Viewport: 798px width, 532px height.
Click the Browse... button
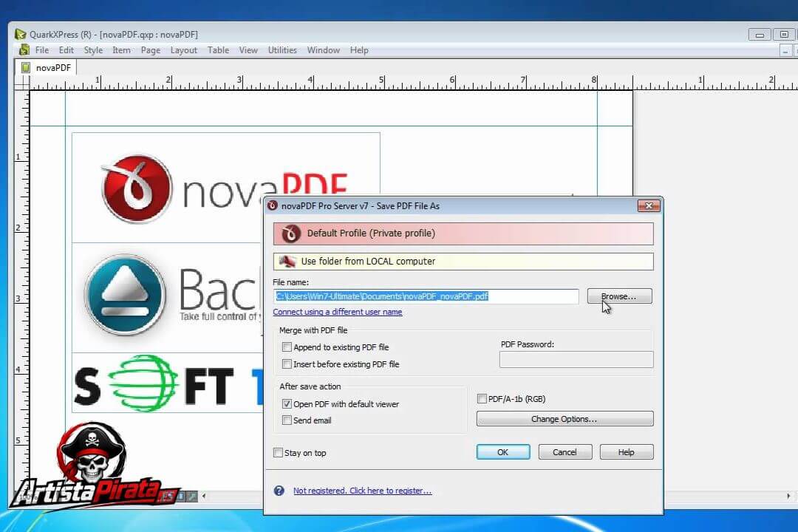coord(619,296)
